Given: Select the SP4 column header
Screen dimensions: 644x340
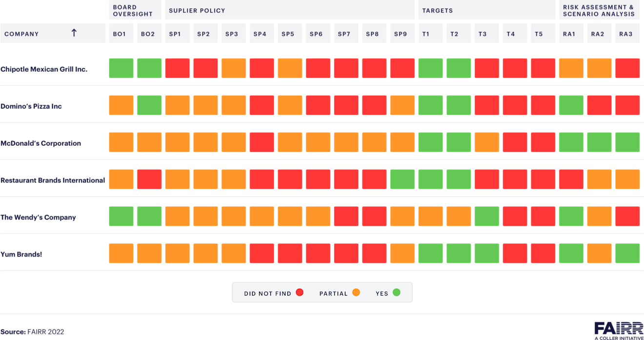Looking at the screenshot, I should tap(262, 34).
